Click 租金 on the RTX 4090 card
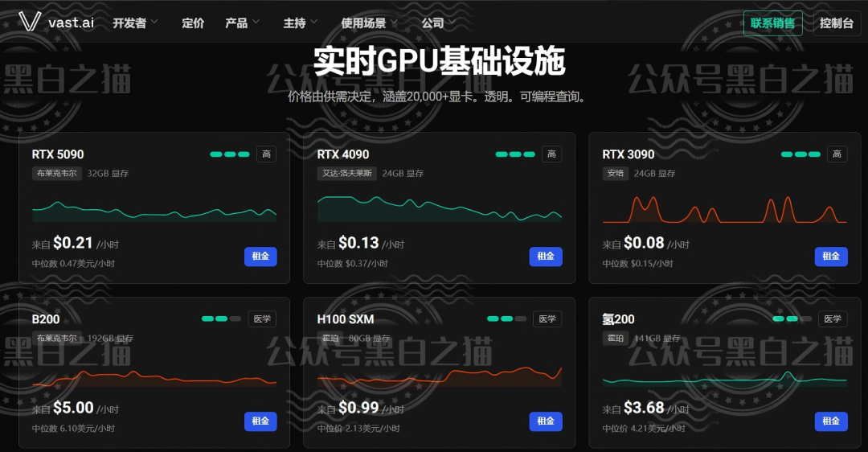 (x=545, y=256)
